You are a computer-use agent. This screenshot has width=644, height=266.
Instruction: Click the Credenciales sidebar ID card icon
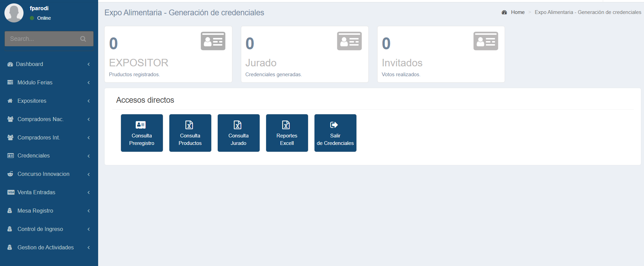[11, 156]
